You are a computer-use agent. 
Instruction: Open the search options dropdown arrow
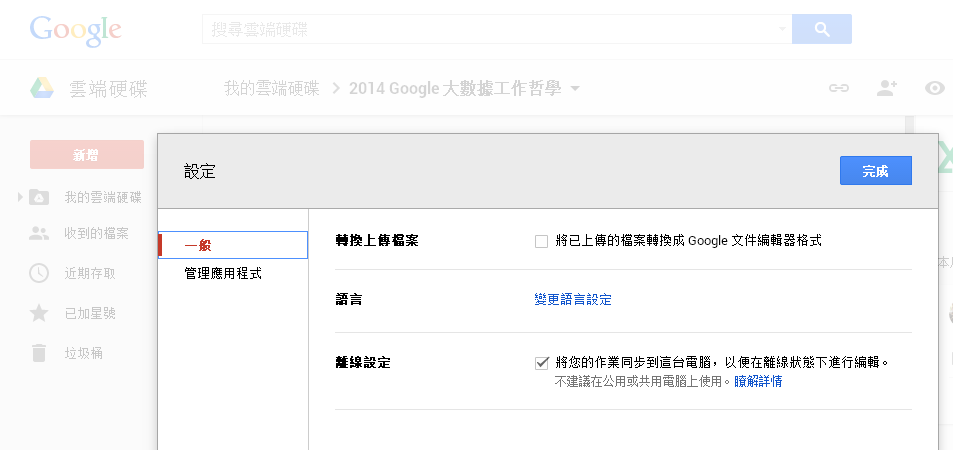click(782, 30)
